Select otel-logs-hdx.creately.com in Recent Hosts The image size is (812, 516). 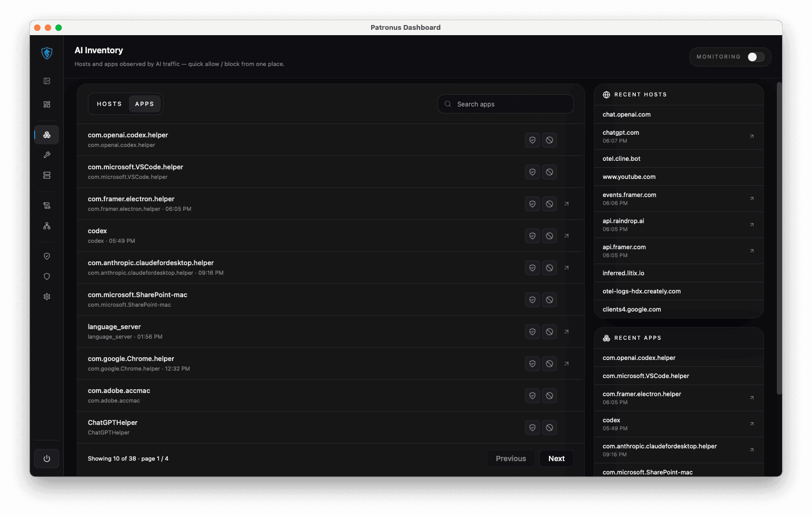[x=679, y=291]
